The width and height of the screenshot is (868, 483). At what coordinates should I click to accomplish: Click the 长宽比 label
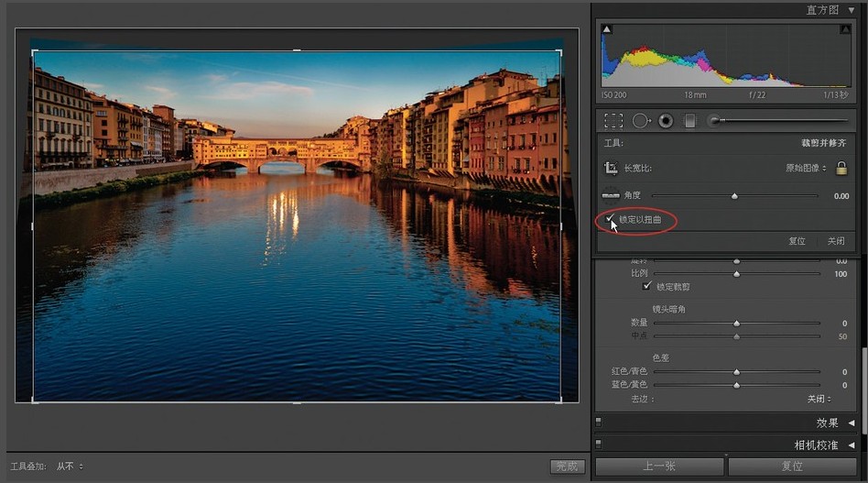point(637,168)
